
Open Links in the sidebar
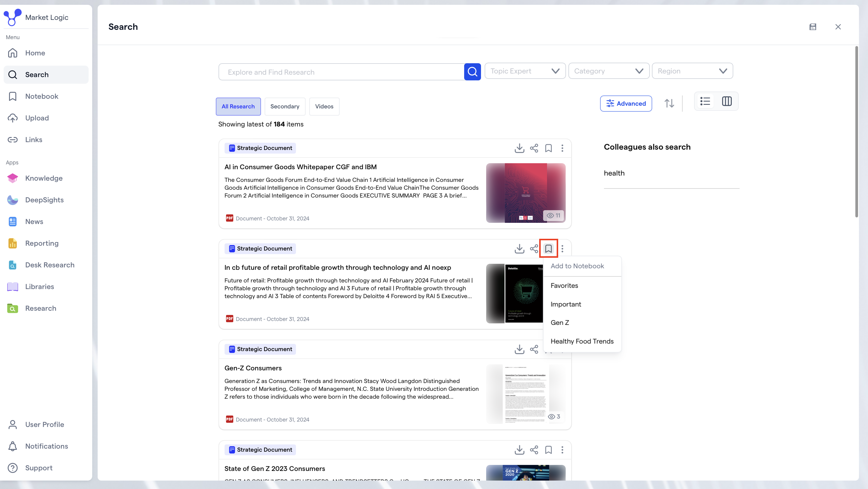click(x=46, y=140)
